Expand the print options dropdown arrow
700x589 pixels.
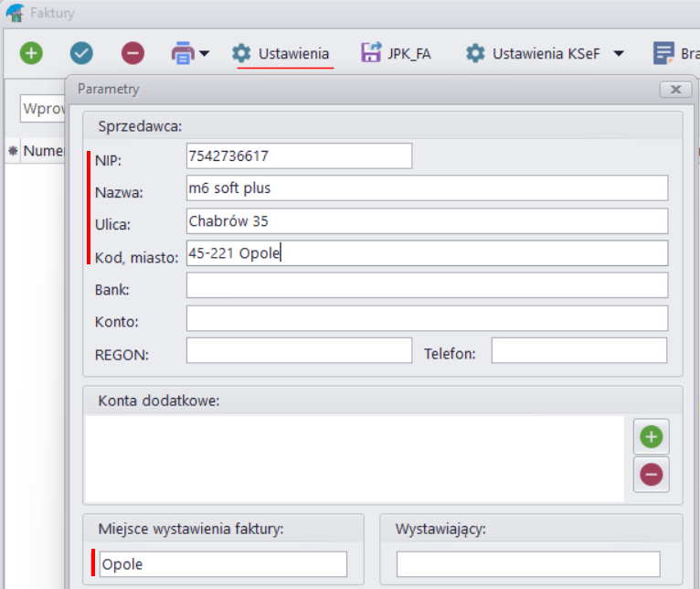(204, 54)
